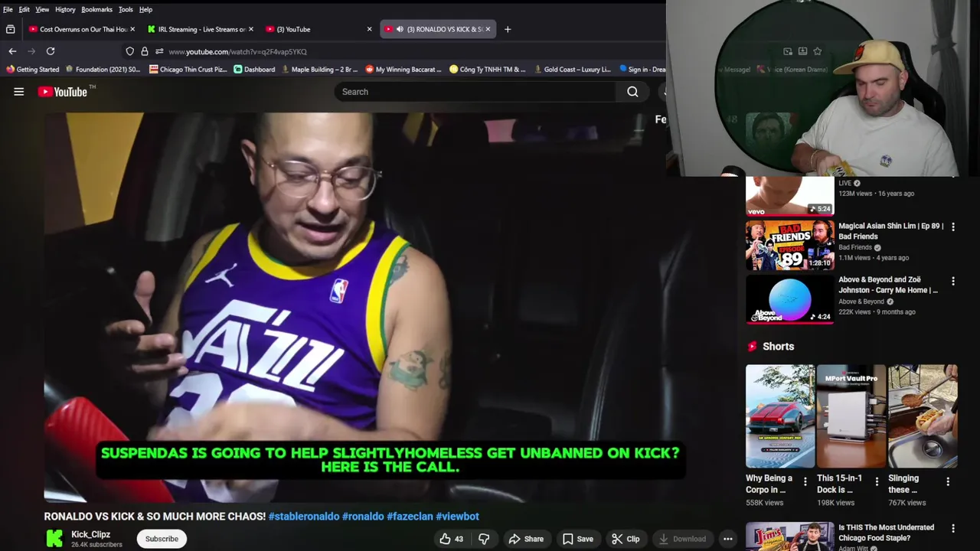Viewport: 980px width, 551px height.
Task: Click the padlock site security icon
Action: [x=145, y=51]
